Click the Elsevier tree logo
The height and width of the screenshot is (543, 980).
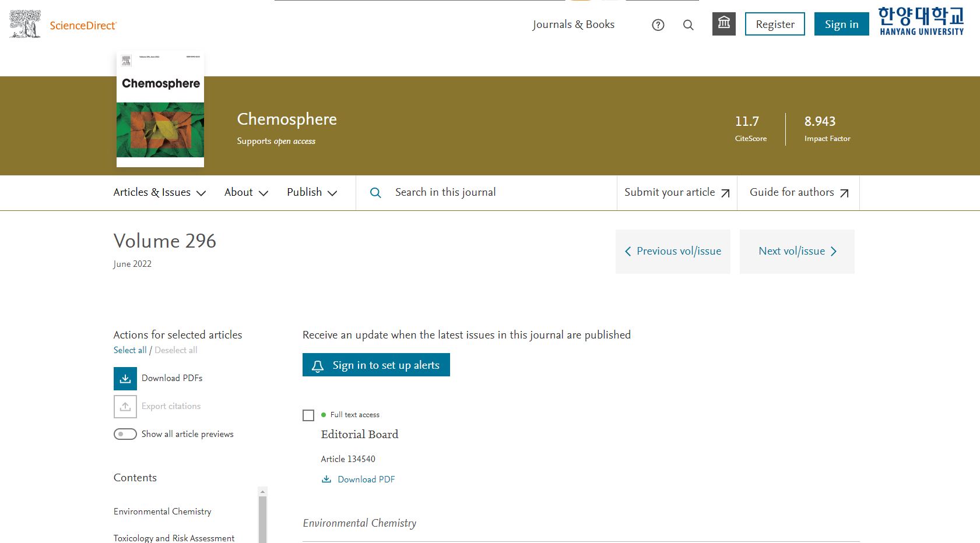pos(25,24)
